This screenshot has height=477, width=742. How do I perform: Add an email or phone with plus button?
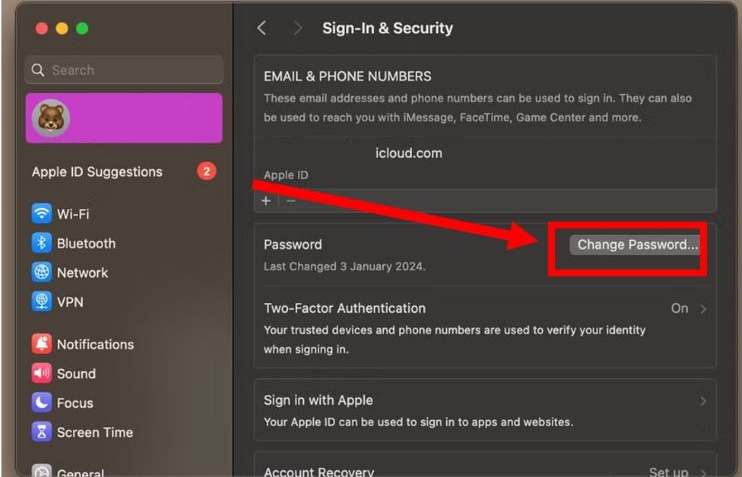(266, 200)
